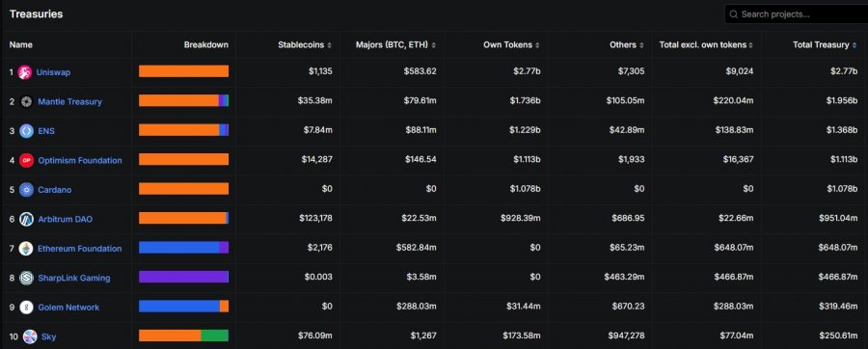Click the purple SharpLink Gaming breakdown bar
This screenshot has height=349, width=868.
[x=184, y=277]
